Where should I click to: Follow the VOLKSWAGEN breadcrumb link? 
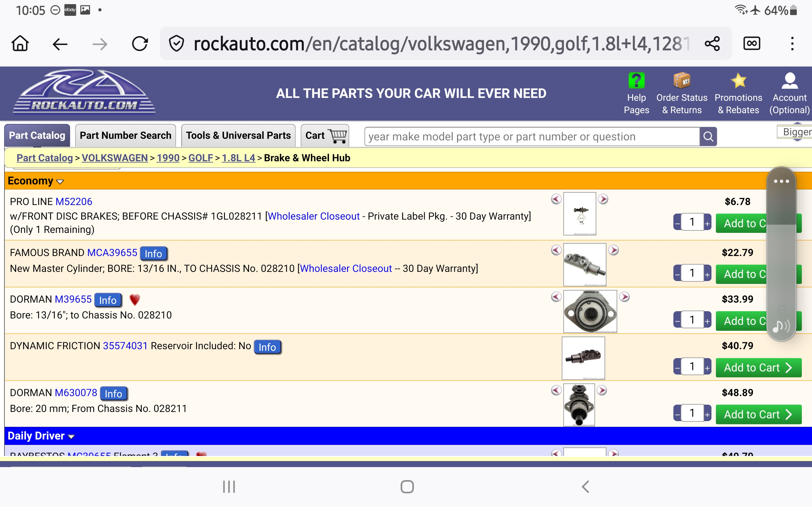pos(115,158)
